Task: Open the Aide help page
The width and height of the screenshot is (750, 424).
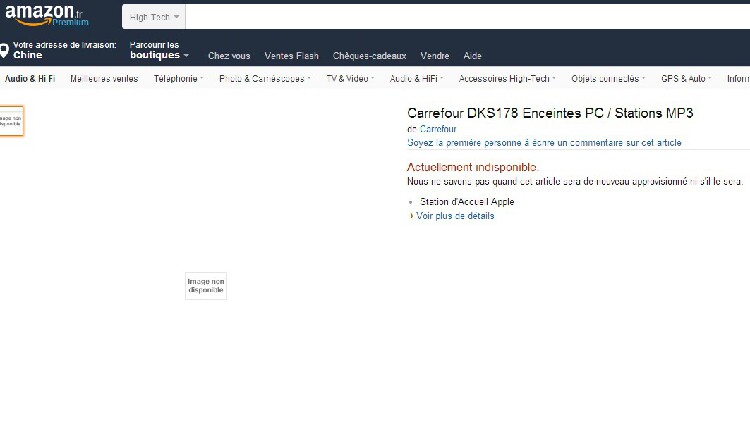Action: [x=472, y=56]
